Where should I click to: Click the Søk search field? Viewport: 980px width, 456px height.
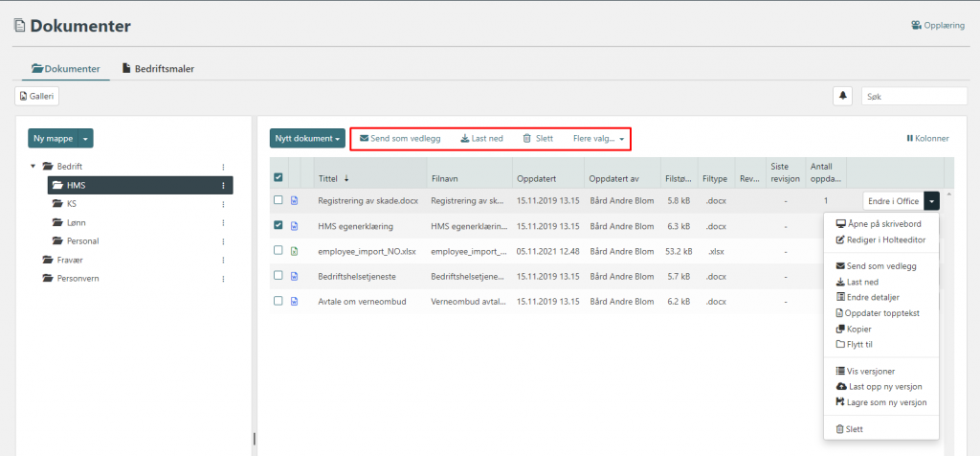pyautogui.click(x=914, y=96)
